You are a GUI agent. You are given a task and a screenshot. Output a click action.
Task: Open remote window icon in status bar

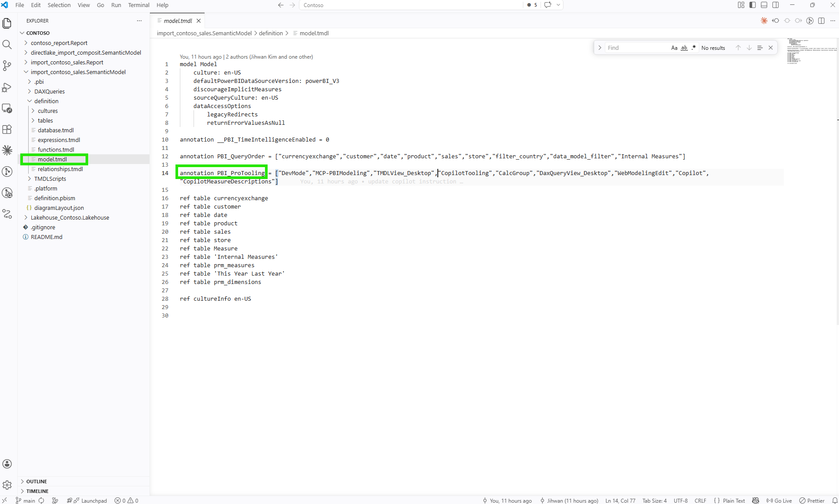click(x=5, y=500)
